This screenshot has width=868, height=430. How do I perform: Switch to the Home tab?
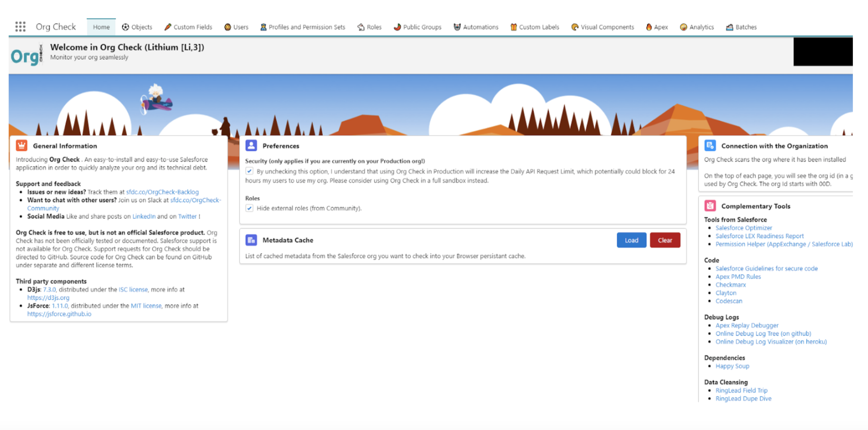pyautogui.click(x=101, y=27)
